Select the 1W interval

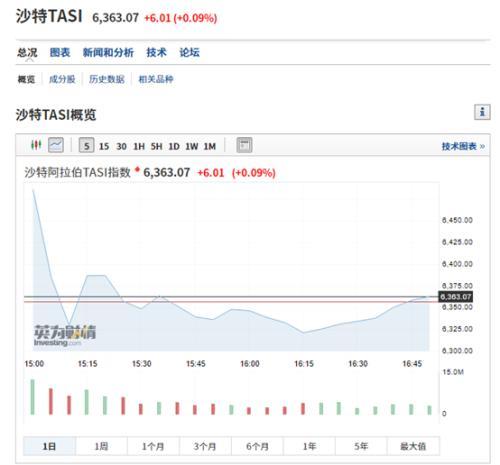coord(192,146)
